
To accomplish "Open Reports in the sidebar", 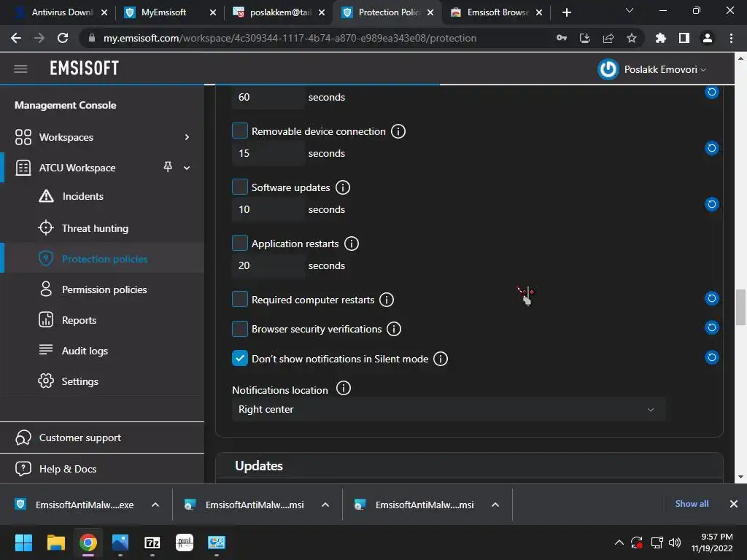I will point(79,320).
